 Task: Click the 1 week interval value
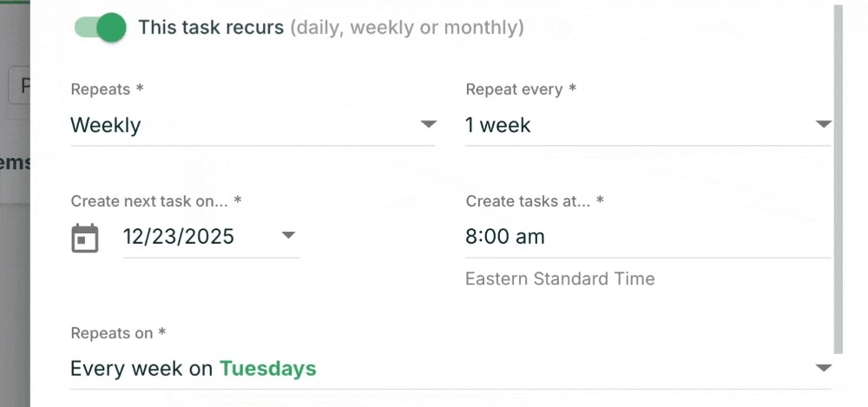498,125
